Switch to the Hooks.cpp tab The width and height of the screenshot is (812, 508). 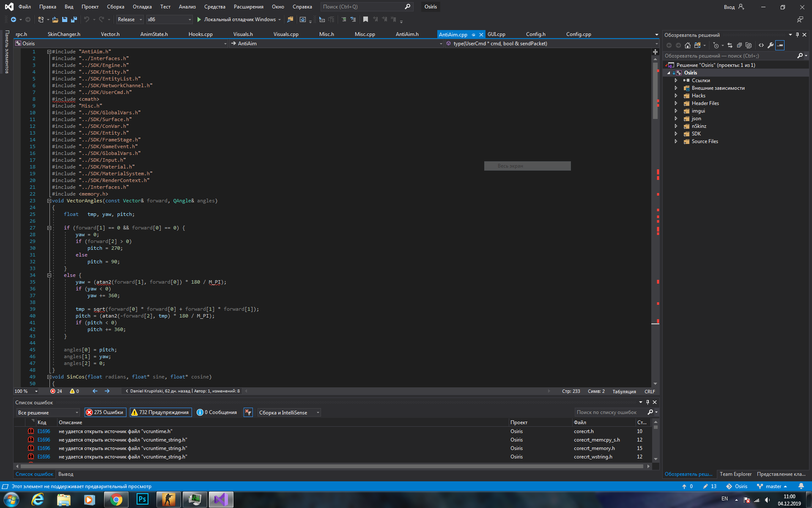click(x=200, y=34)
